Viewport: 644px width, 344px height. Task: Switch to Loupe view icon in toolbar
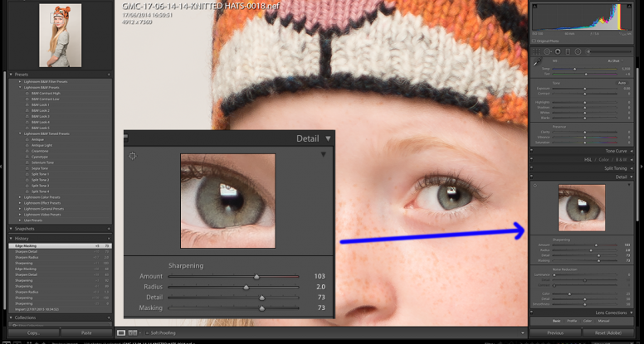tap(121, 333)
